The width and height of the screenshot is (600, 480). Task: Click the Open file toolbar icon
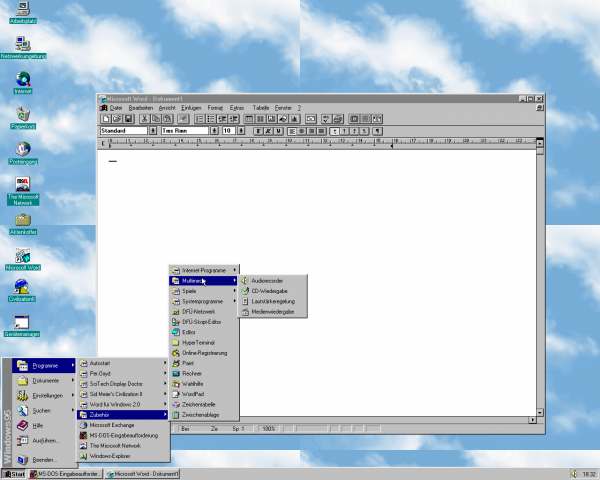[x=117, y=119]
